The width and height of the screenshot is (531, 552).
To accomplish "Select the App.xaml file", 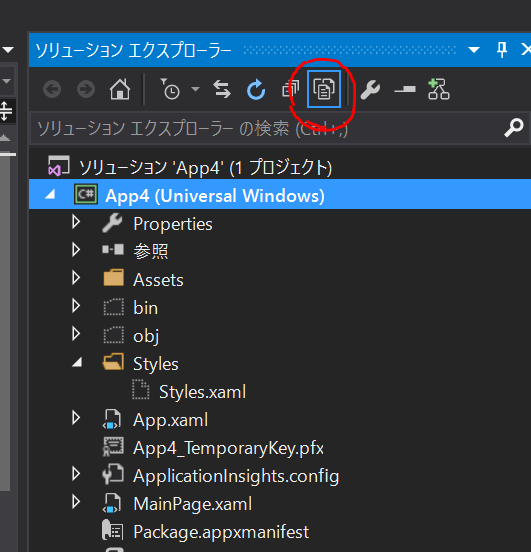I will pos(170,420).
